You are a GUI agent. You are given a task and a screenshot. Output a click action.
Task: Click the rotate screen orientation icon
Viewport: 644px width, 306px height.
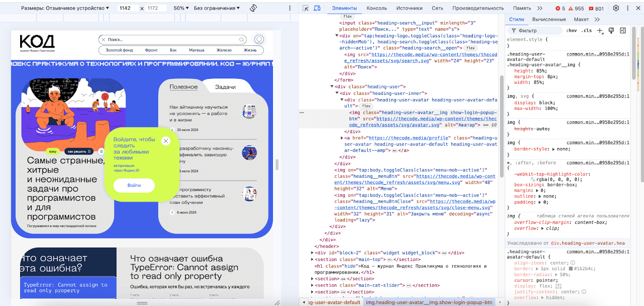tap(253, 8)
